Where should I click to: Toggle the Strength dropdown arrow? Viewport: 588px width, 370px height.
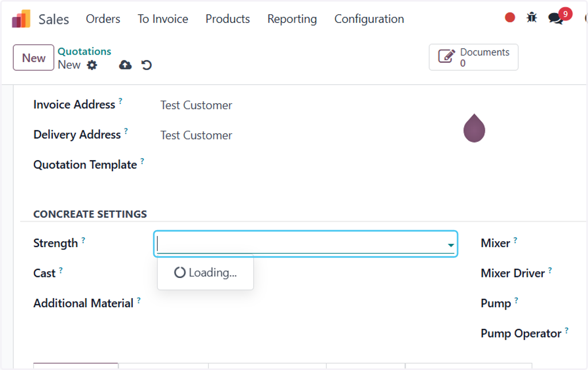coord(451,245)
